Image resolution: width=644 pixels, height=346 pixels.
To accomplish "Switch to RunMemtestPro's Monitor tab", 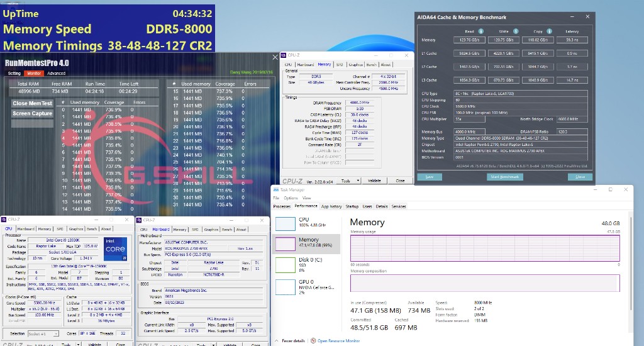I will [34, 73].
